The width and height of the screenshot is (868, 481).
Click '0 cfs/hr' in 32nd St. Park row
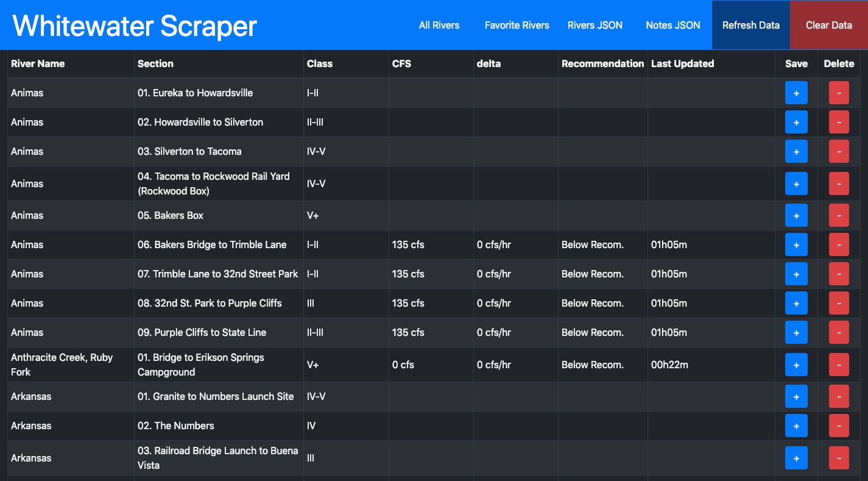click(494, 303)
